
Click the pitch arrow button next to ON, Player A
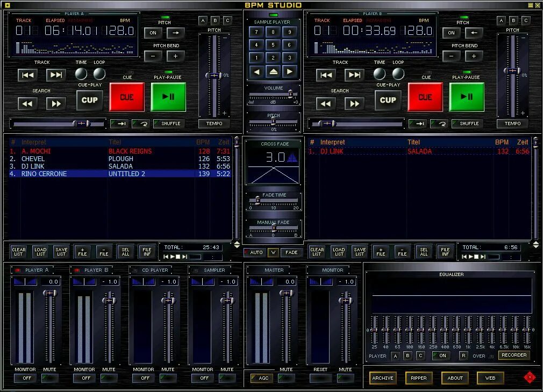(176, 33)
